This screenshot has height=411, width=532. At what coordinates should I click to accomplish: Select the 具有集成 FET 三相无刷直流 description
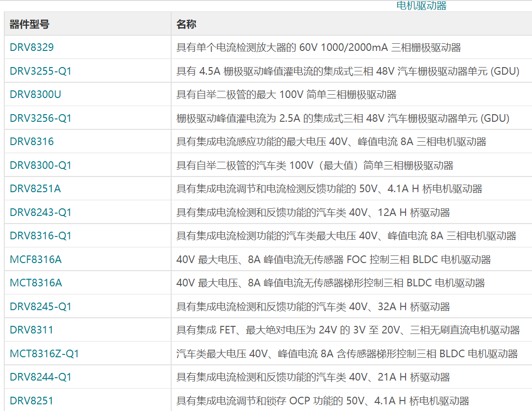pyautogui.click(x=348, y=331)
